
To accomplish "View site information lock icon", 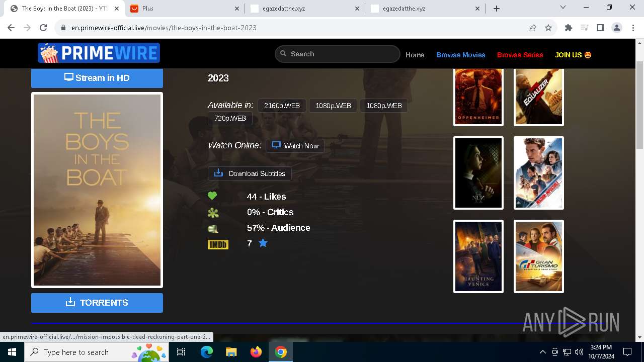I will pyautogui.click(x=63, y=28).
